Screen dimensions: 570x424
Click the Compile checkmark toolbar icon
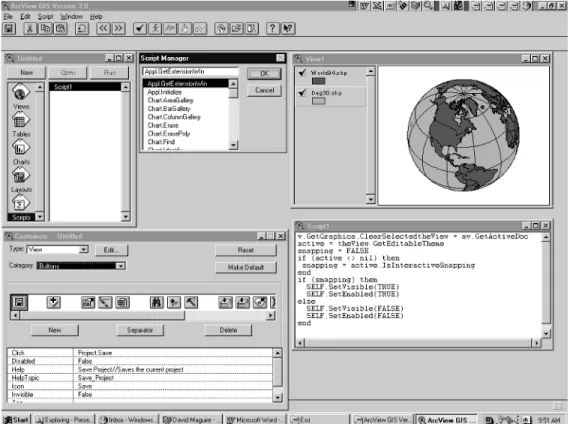pyautogui.click(x=140, y=28)
